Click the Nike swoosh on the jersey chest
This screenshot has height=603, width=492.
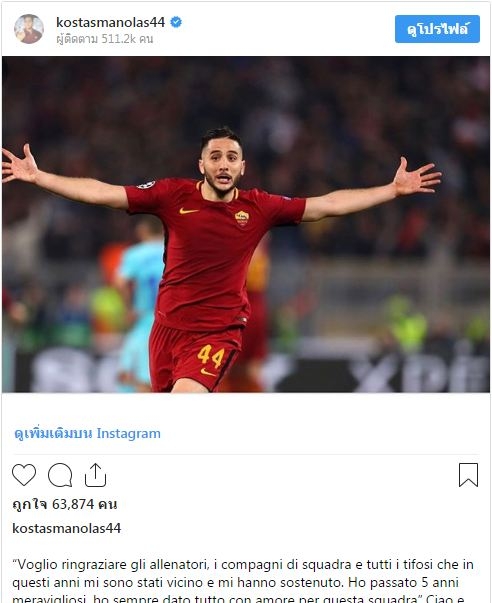188,211
